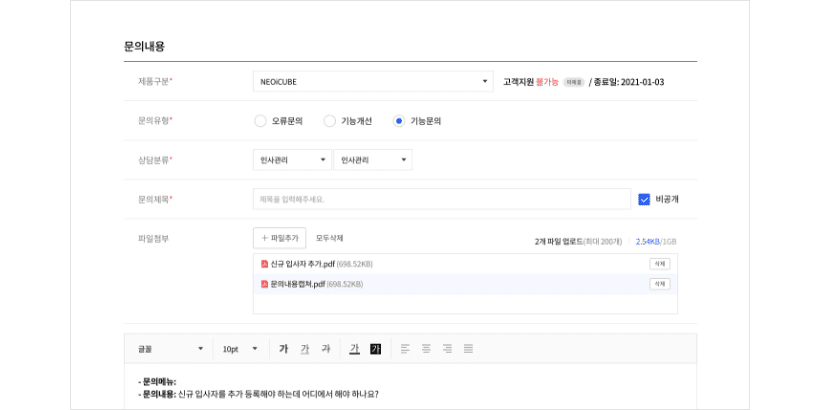Open 제품구분 NEOiCUBE dropdown
Viewport: 820px width, 410px height.
tap(373, 82)
